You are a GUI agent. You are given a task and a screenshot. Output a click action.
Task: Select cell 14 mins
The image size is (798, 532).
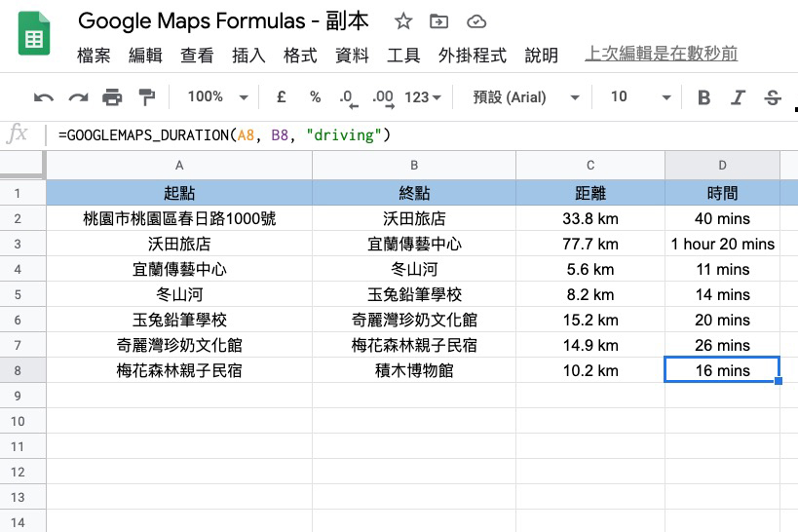click(x=722, y=294)
